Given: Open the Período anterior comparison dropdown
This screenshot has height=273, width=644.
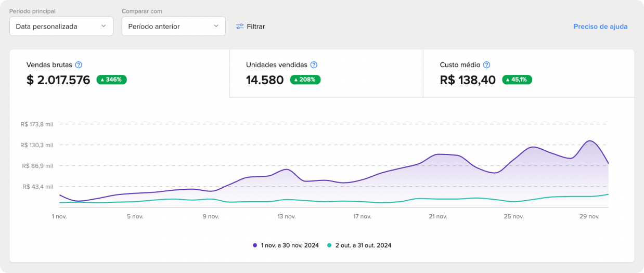Looking at the screenshot, I should coord(173,26).
